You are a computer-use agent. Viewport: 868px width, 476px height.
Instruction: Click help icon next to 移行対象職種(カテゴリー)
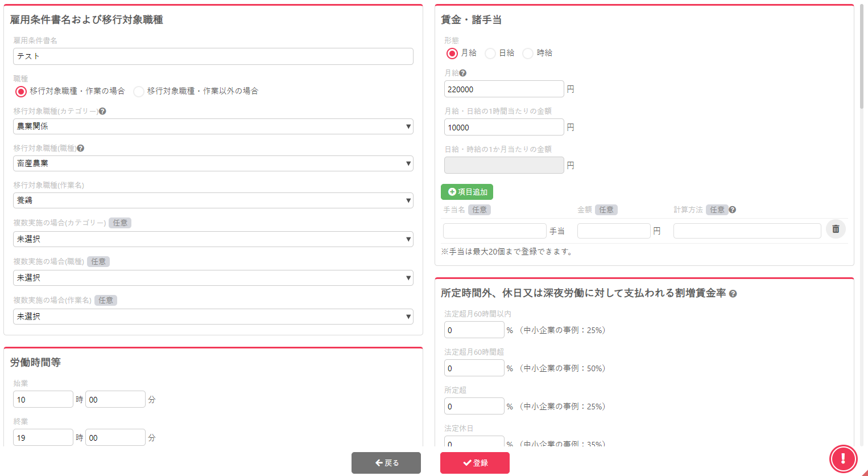pyautogui.click(x=102, y=112)
